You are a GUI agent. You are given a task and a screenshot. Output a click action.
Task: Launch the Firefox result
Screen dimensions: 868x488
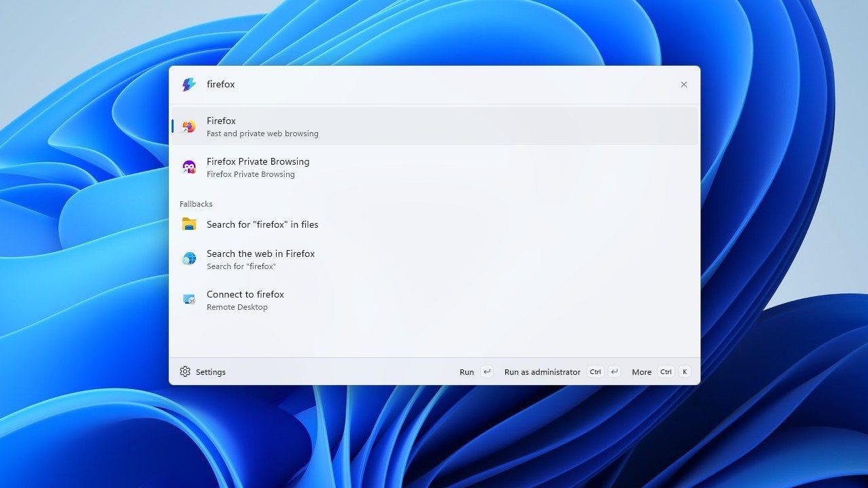pos(435,126)
